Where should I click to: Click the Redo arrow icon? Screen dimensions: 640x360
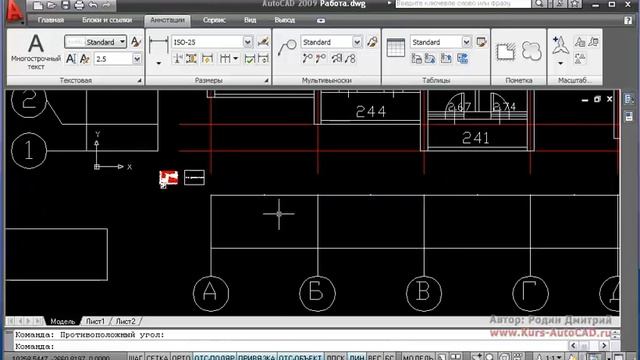click(x=107, y=5)
